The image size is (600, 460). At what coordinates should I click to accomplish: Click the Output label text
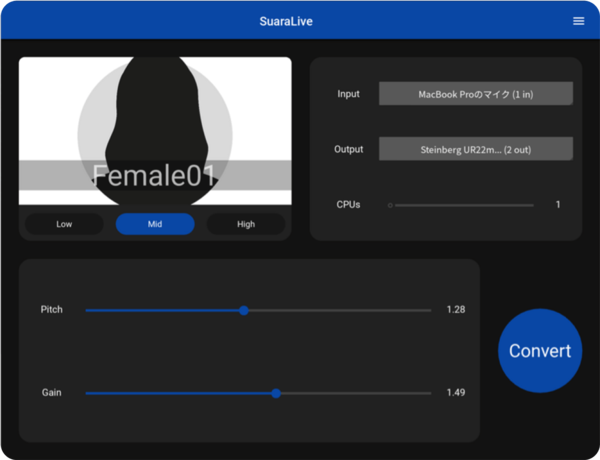click(x=349, y=149)
